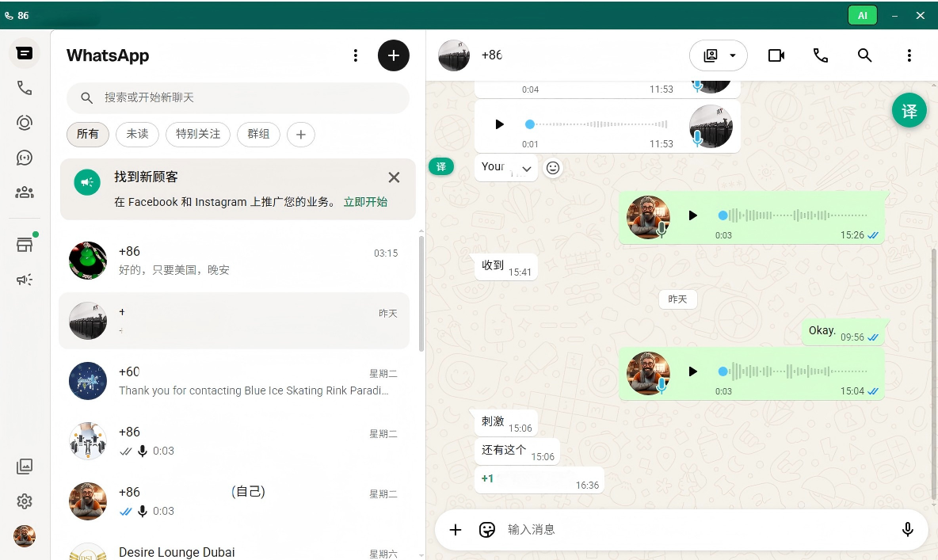Select the 所有 filter tab
The width and height of the screenshot is (938, 560).
[x=87, y=134]
